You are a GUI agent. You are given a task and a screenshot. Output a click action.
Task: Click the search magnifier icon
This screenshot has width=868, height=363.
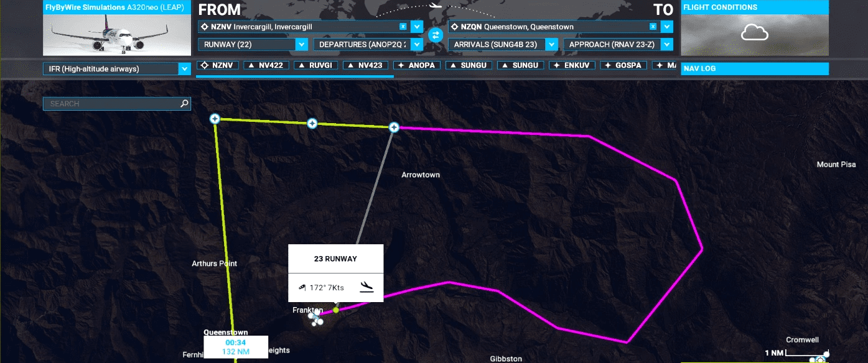184,104
